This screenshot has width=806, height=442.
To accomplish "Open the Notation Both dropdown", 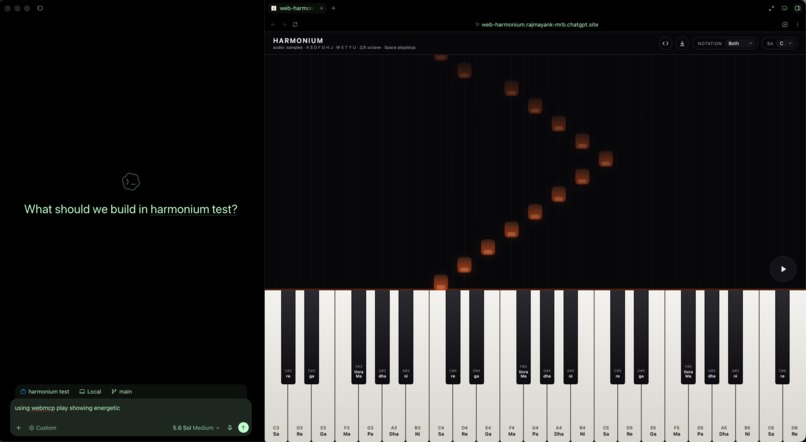I will (x=725, y=44).
